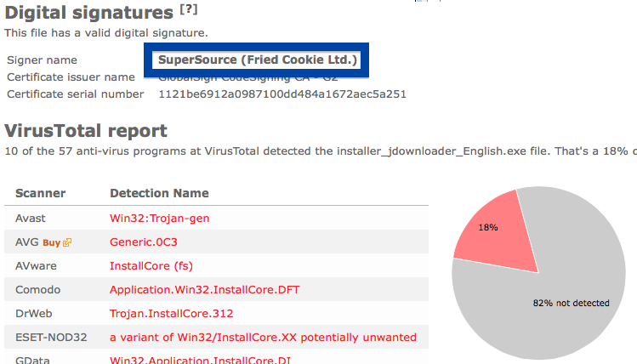Viewport: 637px width, 364px height.
Task: Click the Scanner column header
Action: click(40, 193)
